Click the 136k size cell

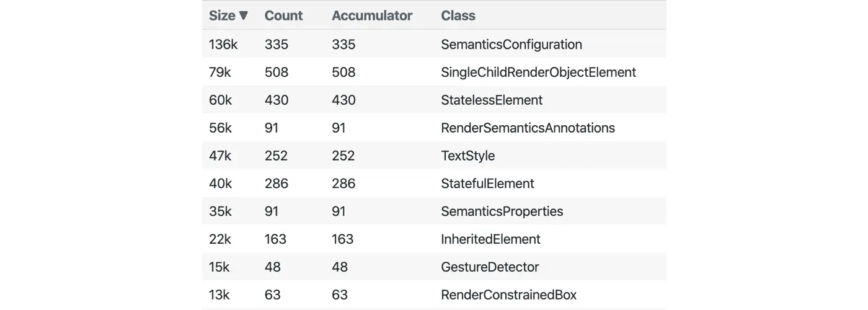point(223,45)
